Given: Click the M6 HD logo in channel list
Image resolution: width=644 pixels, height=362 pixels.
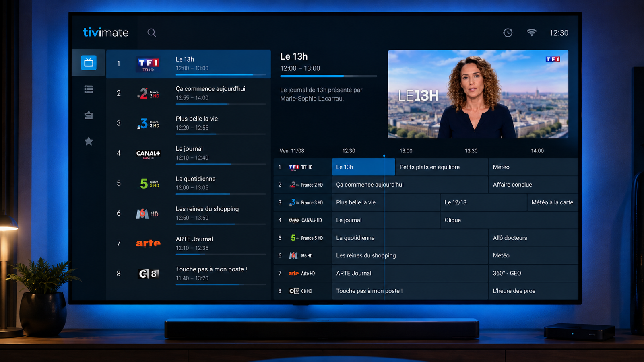Looking at the screenshot, I should pos(147,214).
